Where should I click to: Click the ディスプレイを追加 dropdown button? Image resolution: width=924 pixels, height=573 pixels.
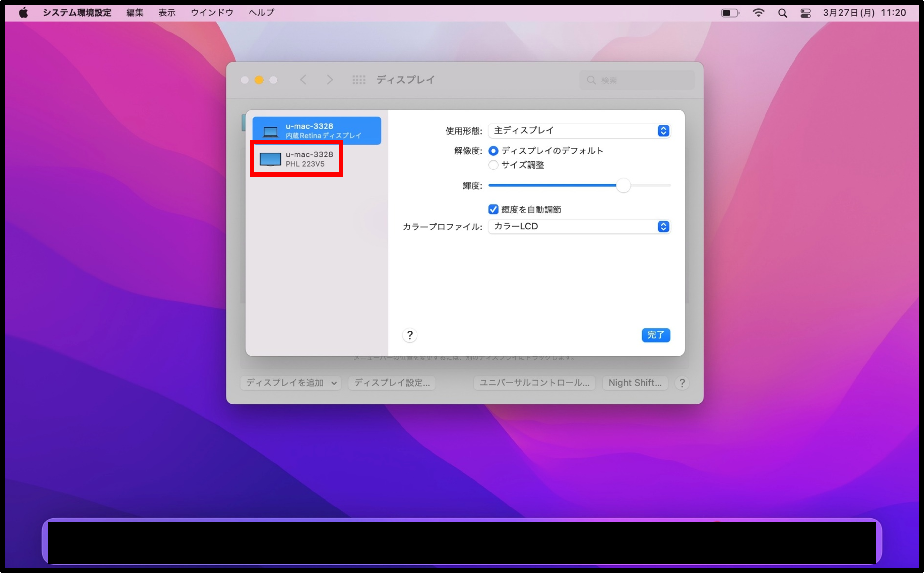tap(291, 383)
